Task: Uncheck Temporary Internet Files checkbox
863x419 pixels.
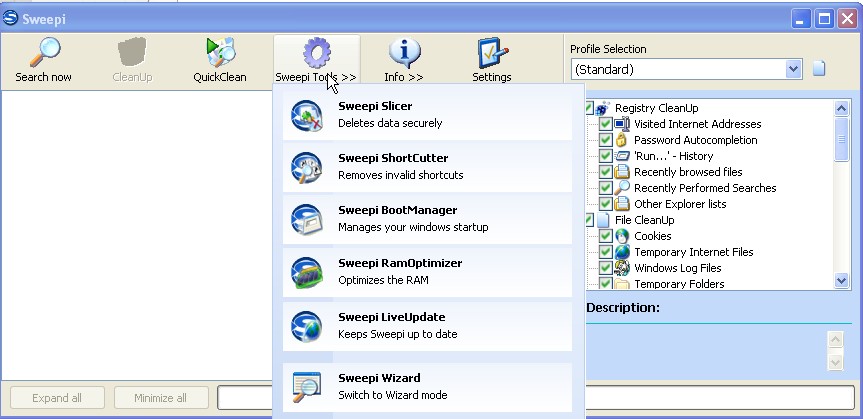Action: (605, 252)
